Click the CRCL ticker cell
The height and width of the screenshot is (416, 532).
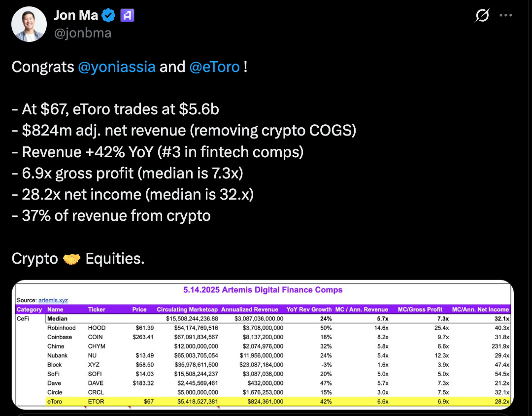[x=96, y=392]
